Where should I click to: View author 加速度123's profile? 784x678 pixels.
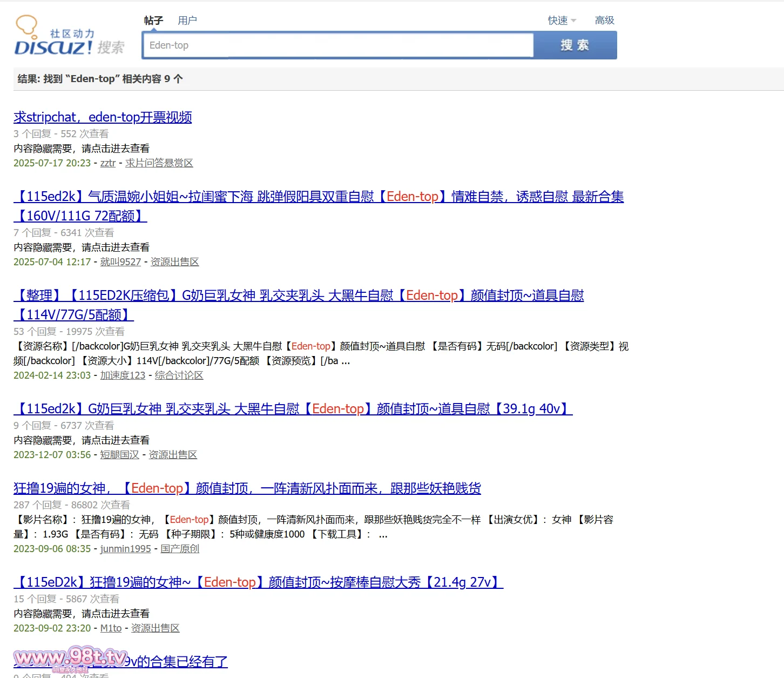click(123, 375)
